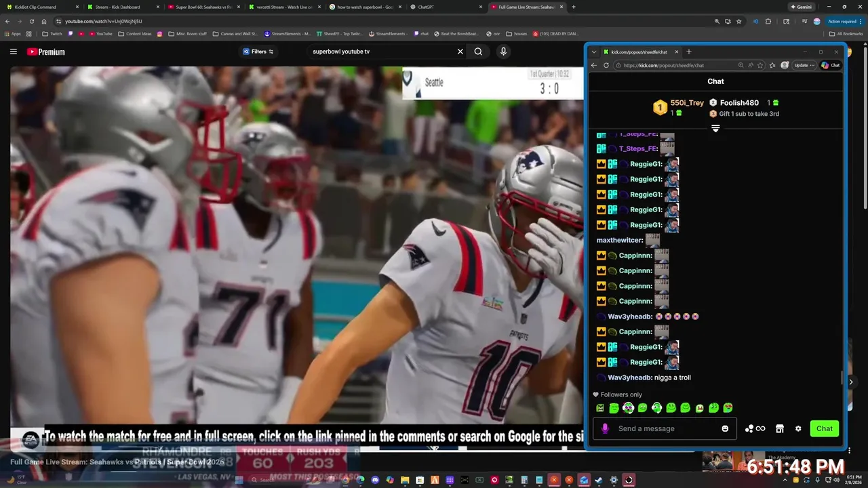Open Kick chat settings gear
Screen dimensions: 868x488
click(x=798, y=428)
